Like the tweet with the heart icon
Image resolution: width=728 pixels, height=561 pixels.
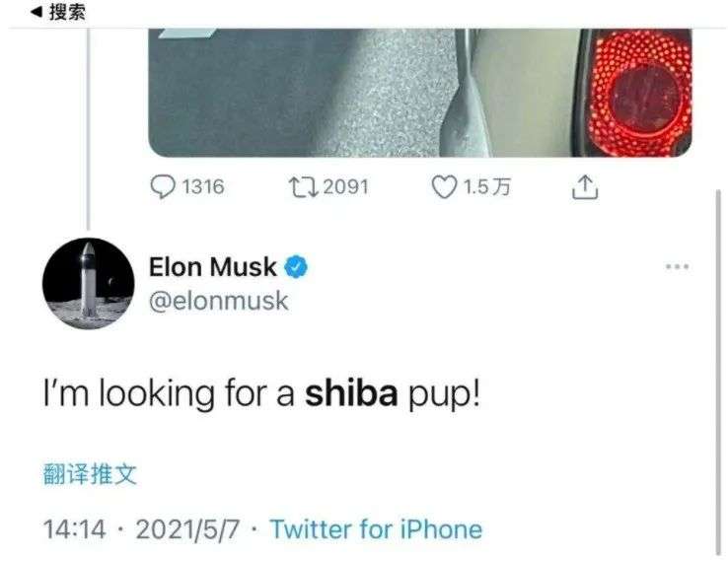pyautogui.click(x=446, y=185)
